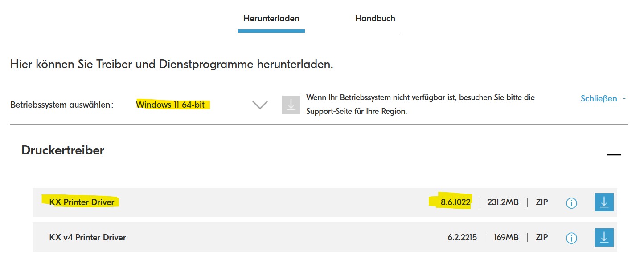Open the Windows 11 64-bit operating system dropdown

point(170,105)
